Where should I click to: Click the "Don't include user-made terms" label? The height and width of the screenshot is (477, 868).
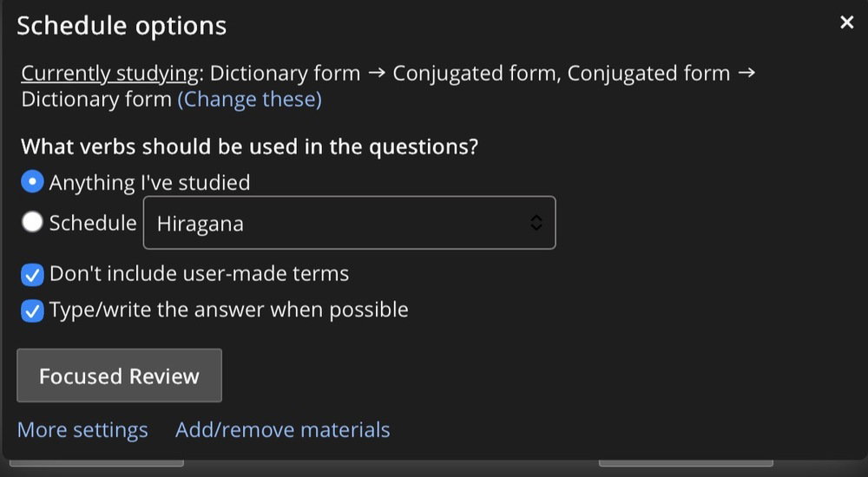click(199, 274)
